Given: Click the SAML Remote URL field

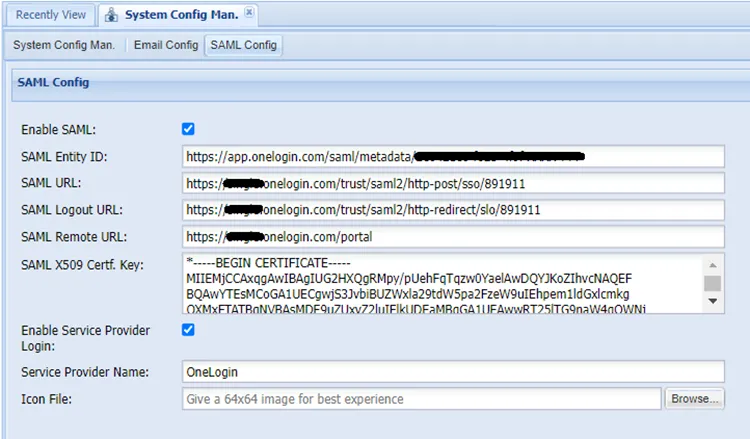Looking at the screenshot, I should [453, 237].
